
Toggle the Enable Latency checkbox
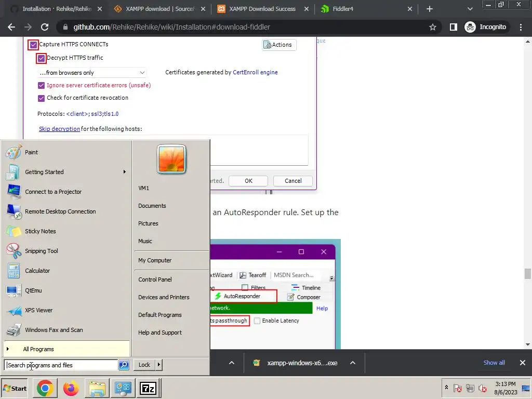(x=257, y=321)
